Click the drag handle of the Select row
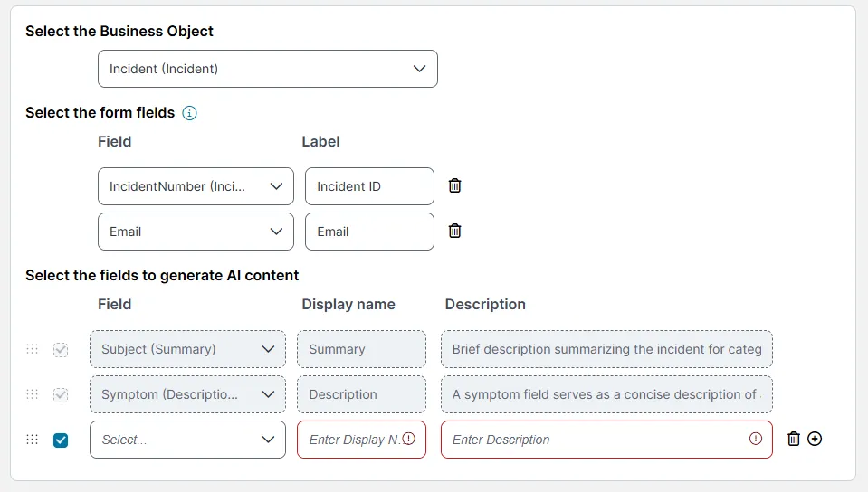868x492 pixels. [32, 440]
